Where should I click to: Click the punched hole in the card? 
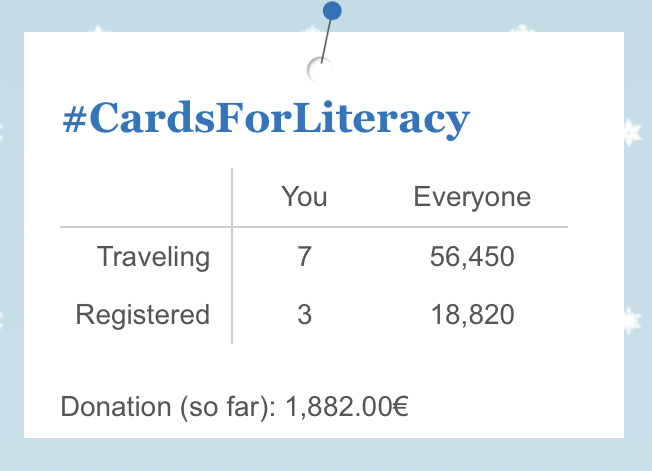[x=320, y=70]
